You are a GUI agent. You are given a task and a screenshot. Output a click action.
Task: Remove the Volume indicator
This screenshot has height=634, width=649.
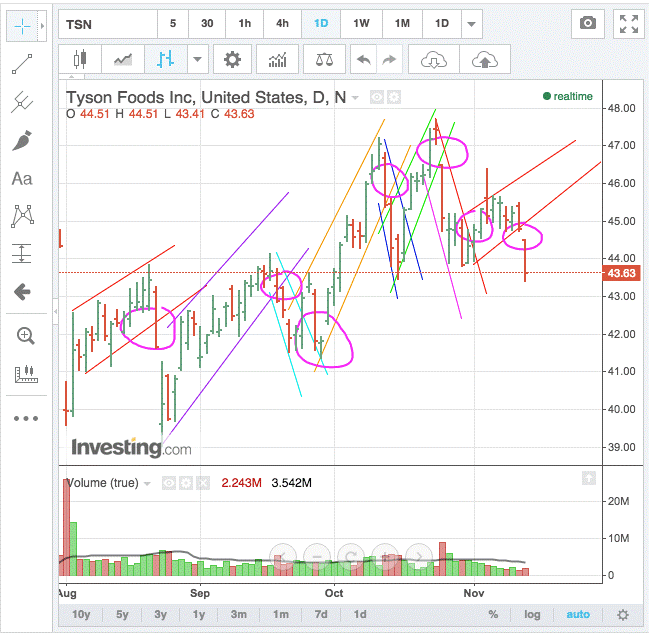point(203,483)
